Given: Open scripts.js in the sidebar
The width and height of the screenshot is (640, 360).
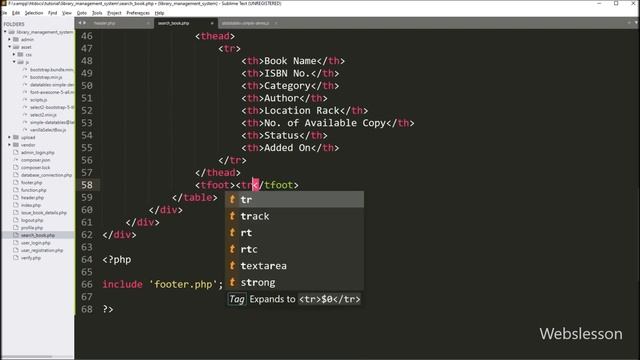Looking at the screenshot, I should coord(38,100).
